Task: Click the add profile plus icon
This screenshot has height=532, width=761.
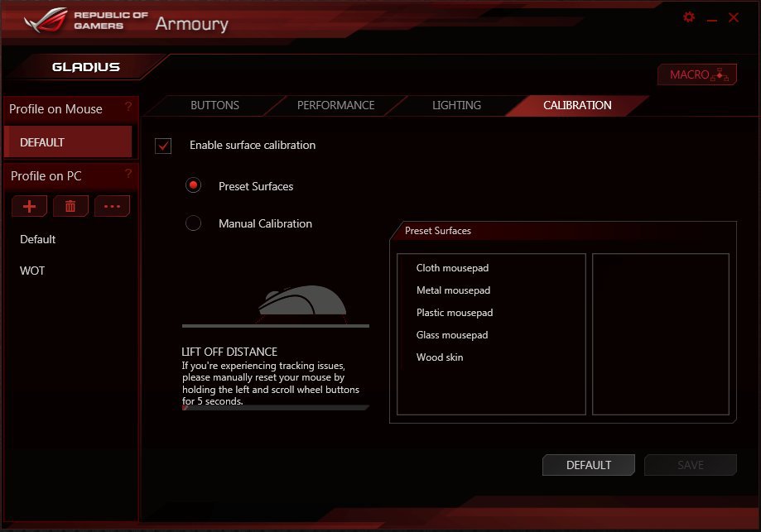Action: click(x=29, y=206)
